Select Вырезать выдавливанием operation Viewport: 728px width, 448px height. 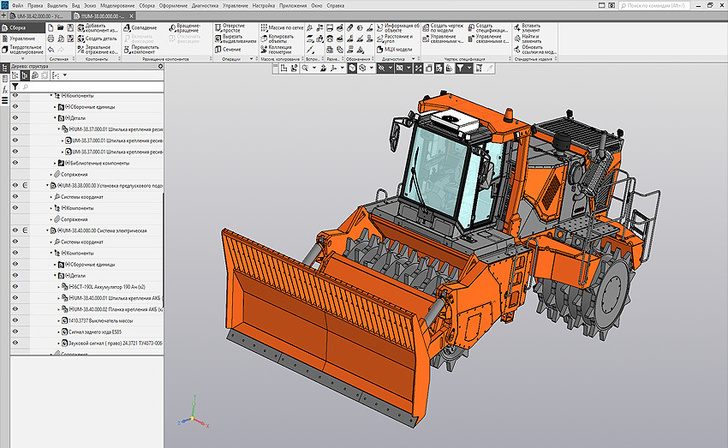coord(235,39)
